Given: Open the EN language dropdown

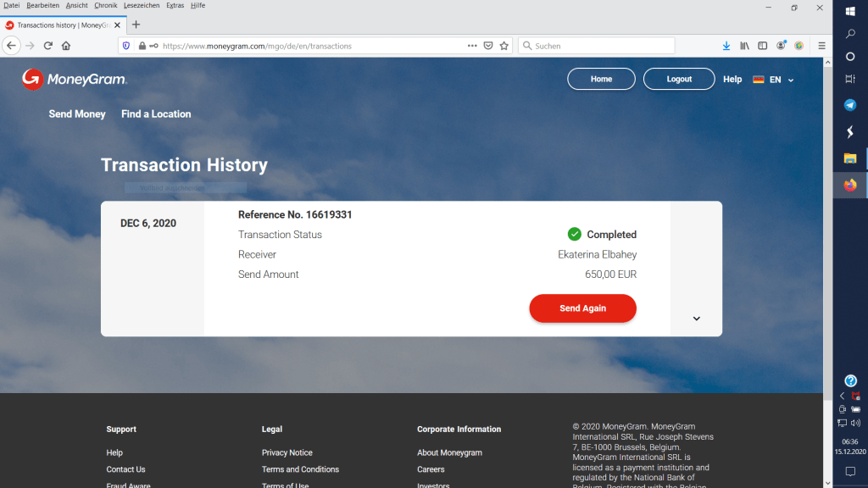Looking at the screenshot, I should [x=774, y=80].
